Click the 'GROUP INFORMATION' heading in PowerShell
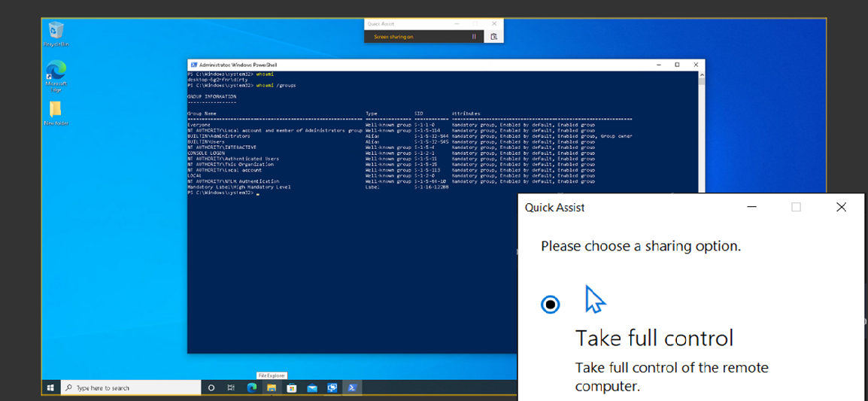This screenshot has width=868, height=401. tap(212, 96)
